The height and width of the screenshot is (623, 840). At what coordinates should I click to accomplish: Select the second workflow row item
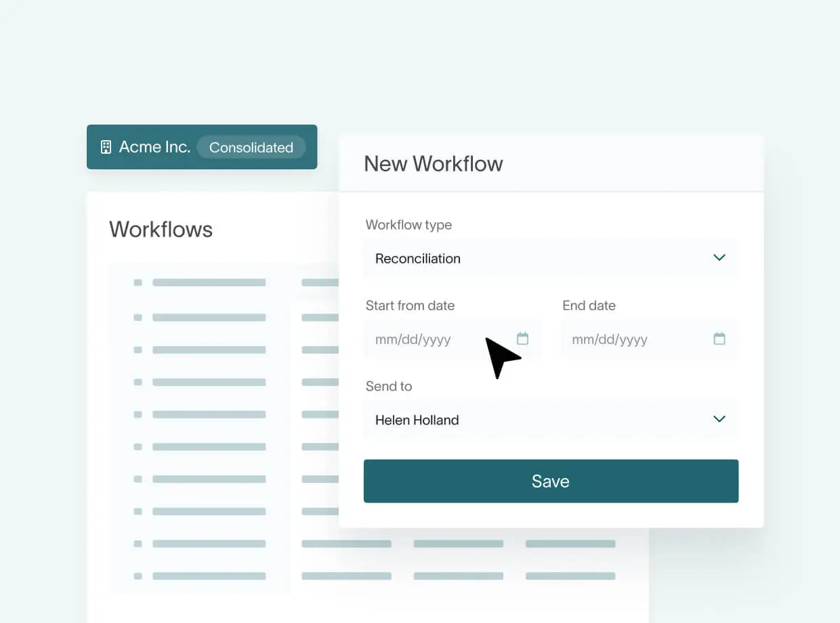209,318
